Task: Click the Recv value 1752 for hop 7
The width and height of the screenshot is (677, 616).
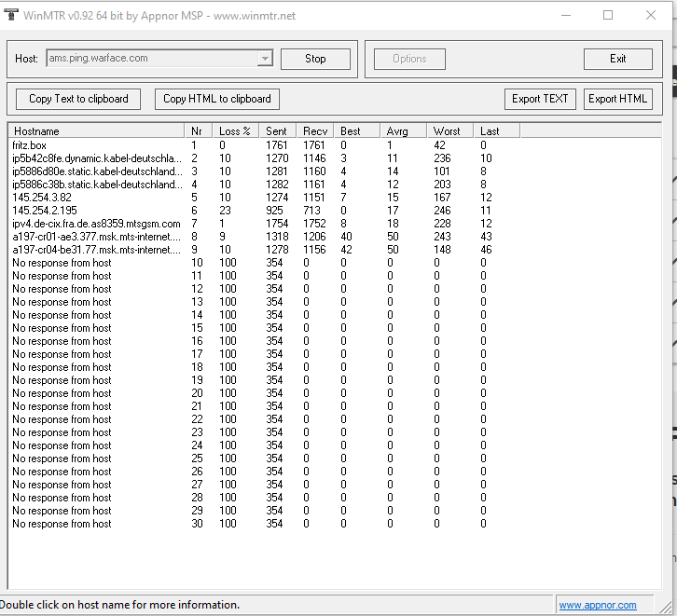Action: [314, 224]
